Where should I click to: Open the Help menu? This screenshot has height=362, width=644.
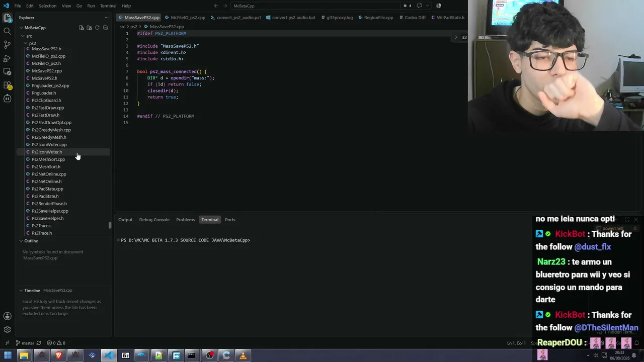[126, 6]
